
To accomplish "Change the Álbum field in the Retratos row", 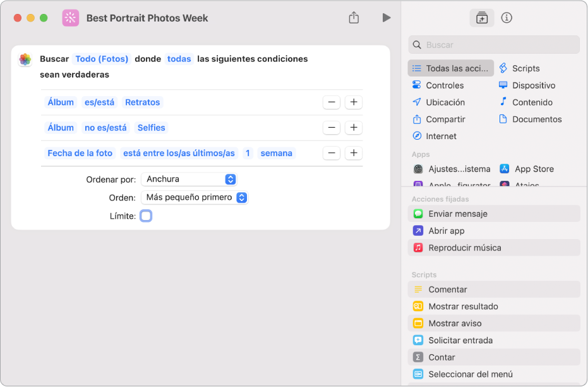I will tap(61, 102).
